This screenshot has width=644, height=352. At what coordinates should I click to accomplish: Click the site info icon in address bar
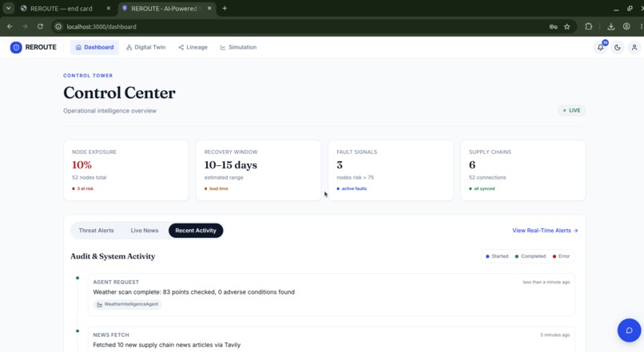(x=58, y=26)
